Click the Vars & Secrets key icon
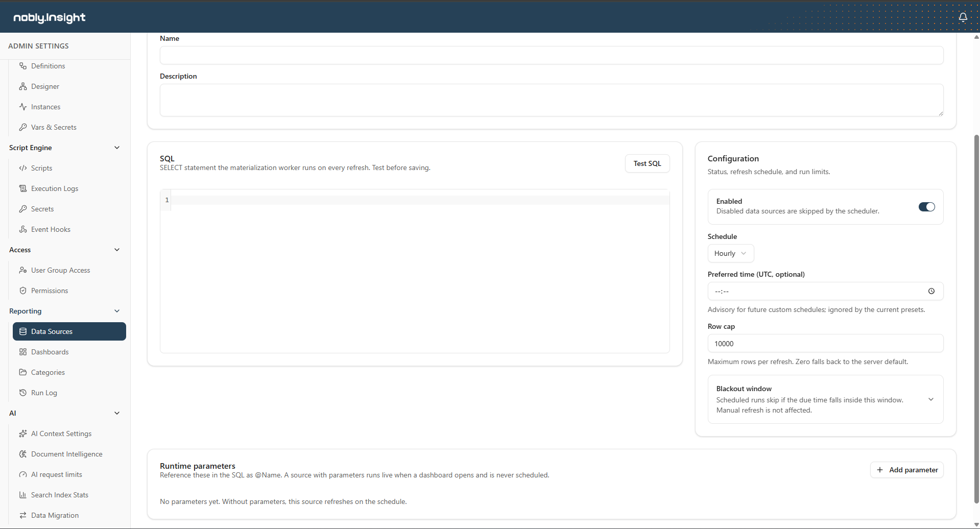This screenshot has height=529, width=980. point(23,127)
